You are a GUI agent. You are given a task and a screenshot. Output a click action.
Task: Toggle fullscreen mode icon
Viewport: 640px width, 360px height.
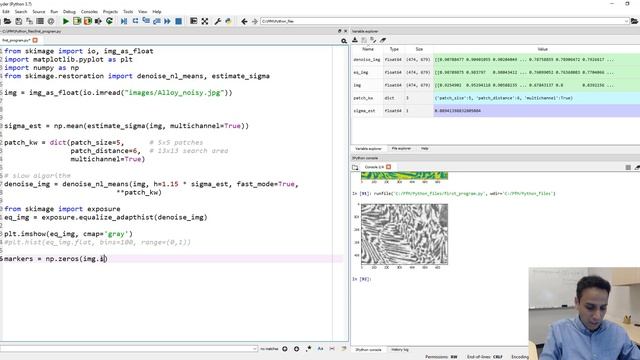click(204, 21)
